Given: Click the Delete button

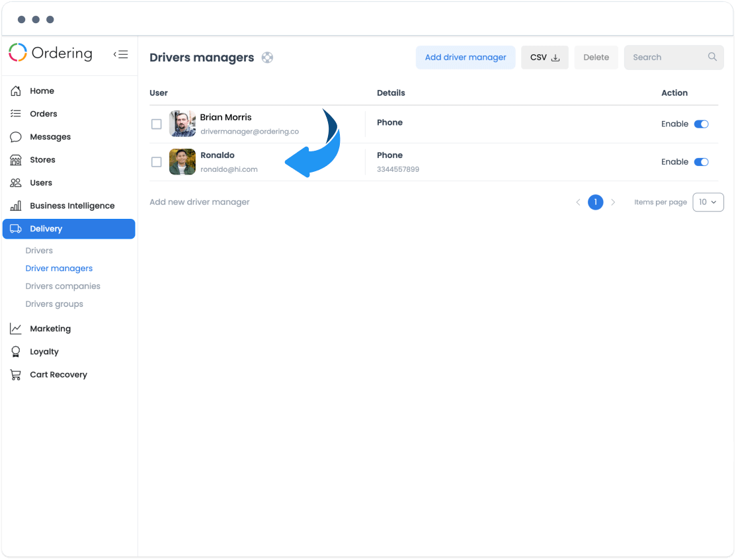Looking at the screenshot, I should [x=596, y=58].
